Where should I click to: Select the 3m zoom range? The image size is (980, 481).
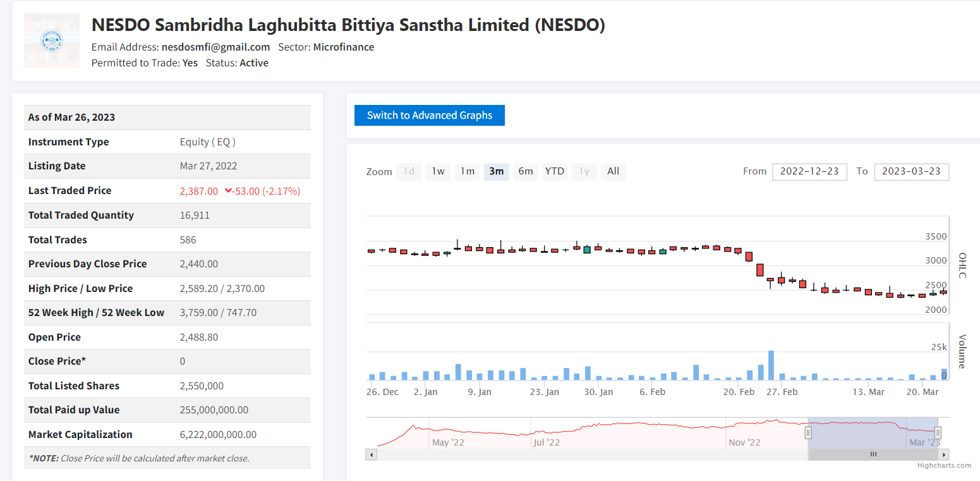pyautogui.click(x=496, y=171)
